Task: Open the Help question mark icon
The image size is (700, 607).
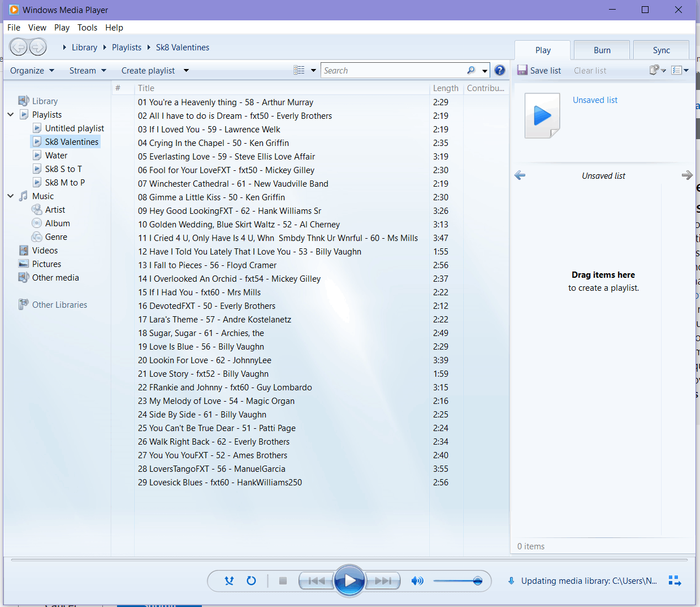Action: coord(500,70)
